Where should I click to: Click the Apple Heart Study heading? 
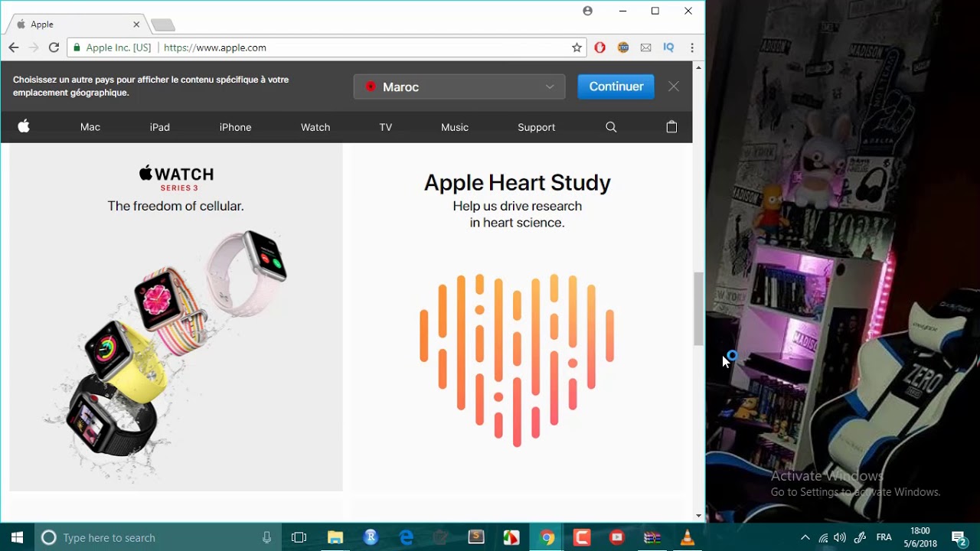click(518, 183)
